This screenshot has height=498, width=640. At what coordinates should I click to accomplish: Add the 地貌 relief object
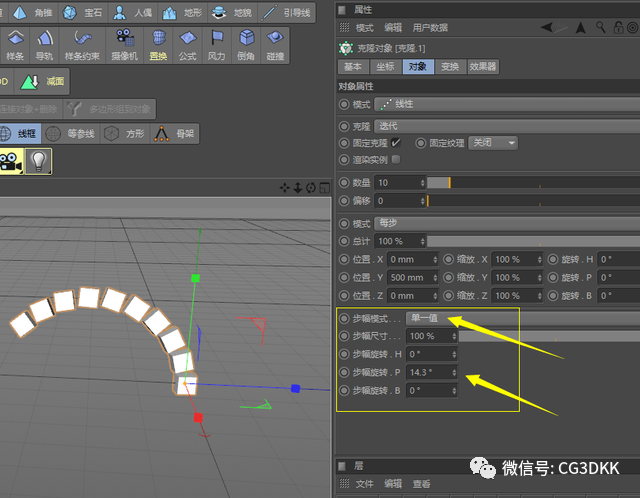tap(232, 13)
